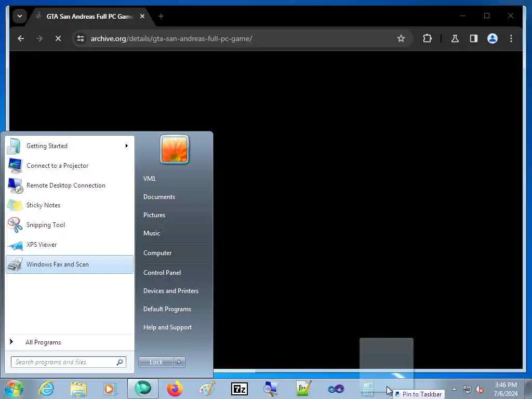Open Getting Started in Start menu
This screenshot has width=532, height=399.
70,146
